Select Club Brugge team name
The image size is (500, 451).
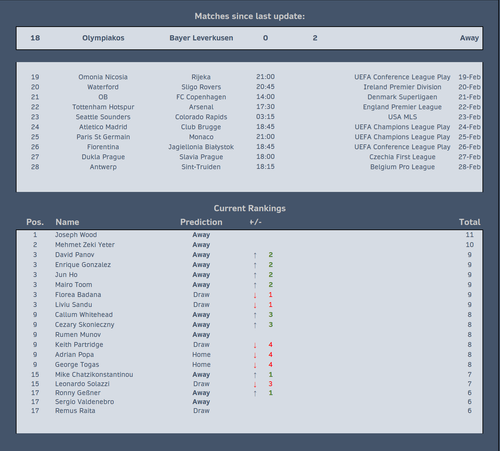pos(201,127)
